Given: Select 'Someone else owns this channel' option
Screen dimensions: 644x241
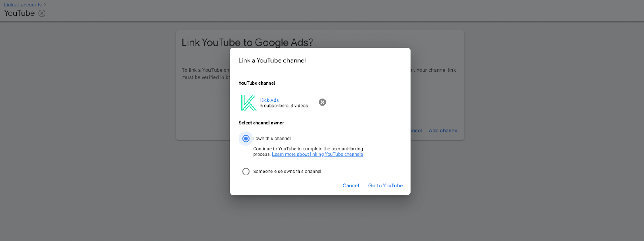Looking at the screenshot, I should click(246, 172).
